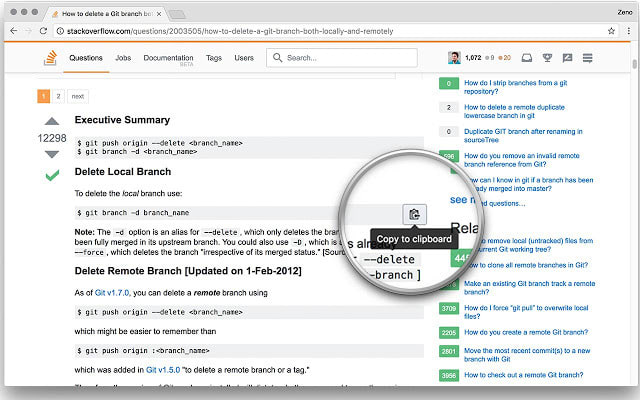Click in the Search input field

tap(342, 58)
